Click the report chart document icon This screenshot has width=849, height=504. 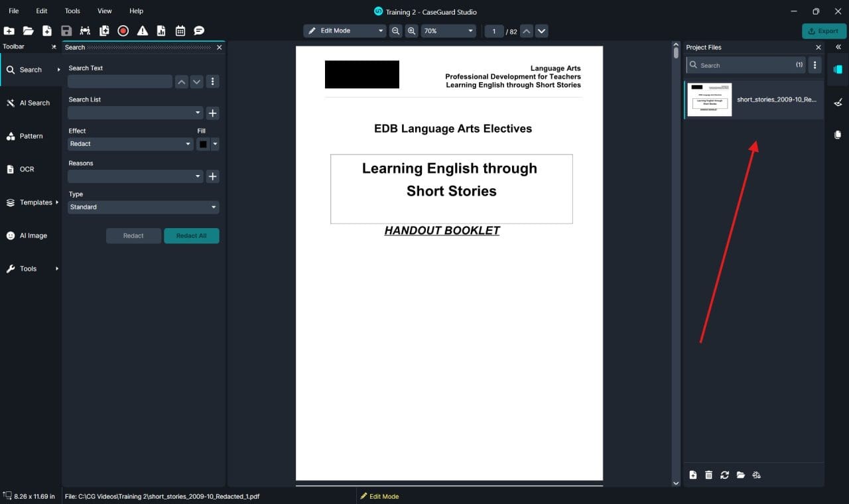tap(161, 31)
